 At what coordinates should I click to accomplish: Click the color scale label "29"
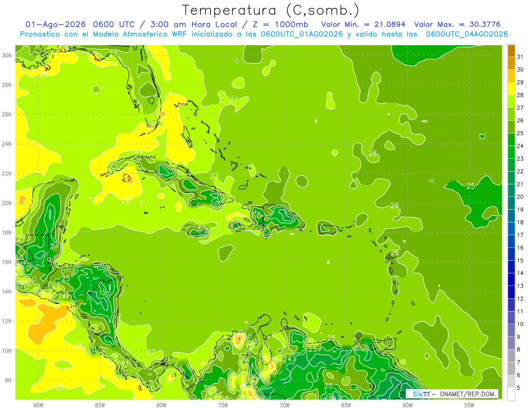[520, 82]
